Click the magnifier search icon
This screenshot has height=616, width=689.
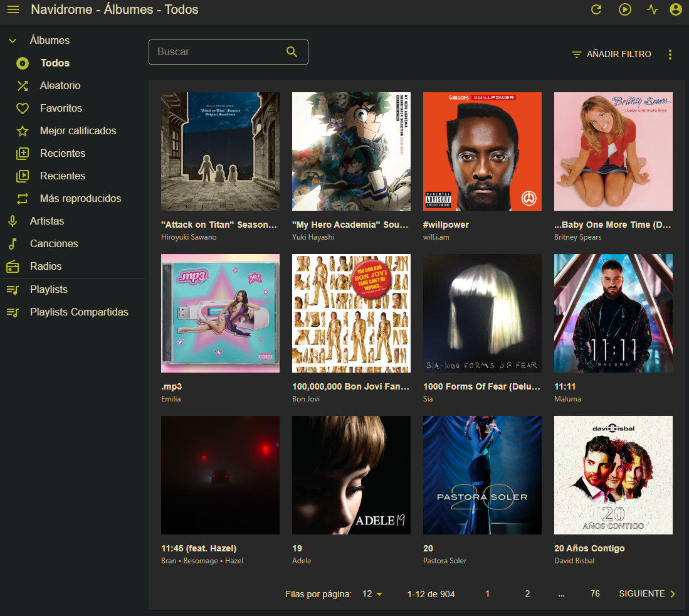[292, 52]
